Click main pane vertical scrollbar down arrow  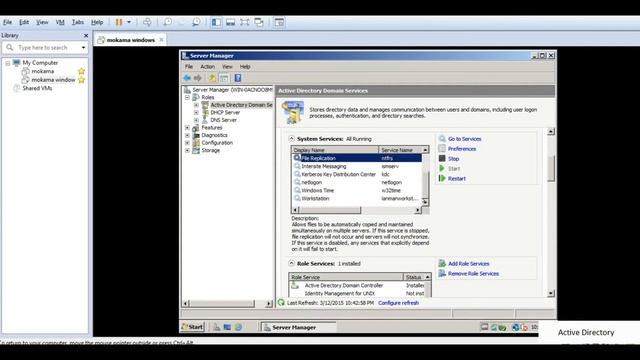(x=551, y=293)
